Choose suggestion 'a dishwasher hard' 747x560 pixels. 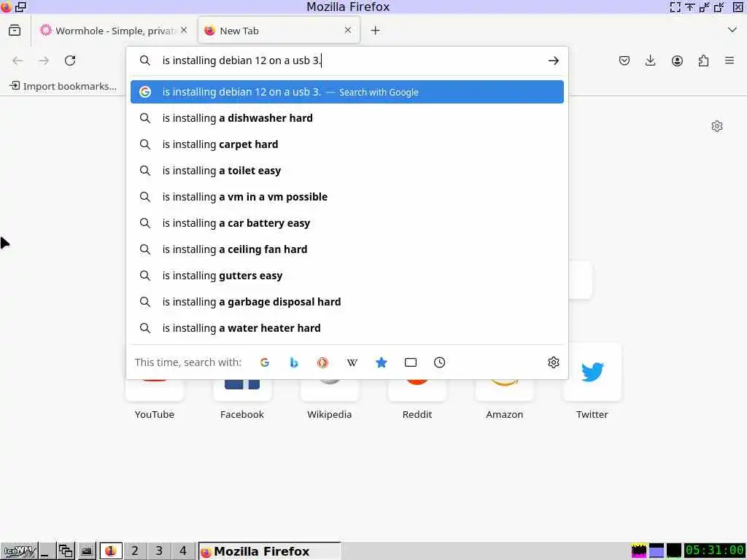tap(347, 118)
